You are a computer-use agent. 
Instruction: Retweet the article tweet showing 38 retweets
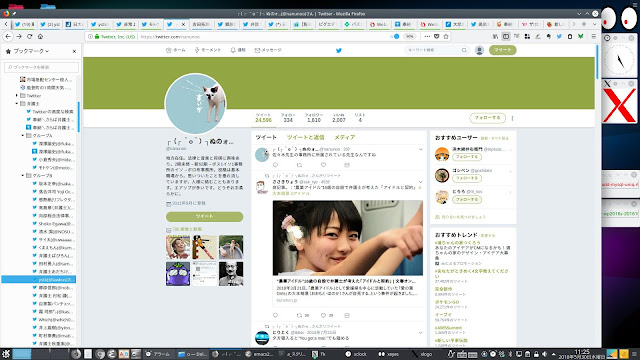point(299,316)
